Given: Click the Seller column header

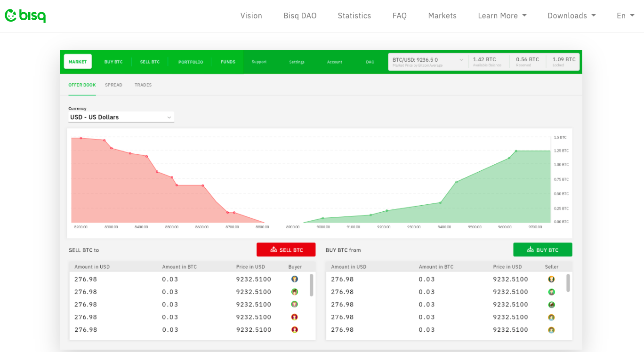Looking at the screenshot, I should click(552, 267).
